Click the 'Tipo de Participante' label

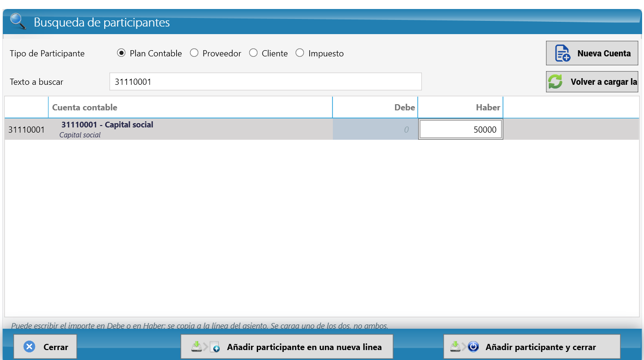47,54
